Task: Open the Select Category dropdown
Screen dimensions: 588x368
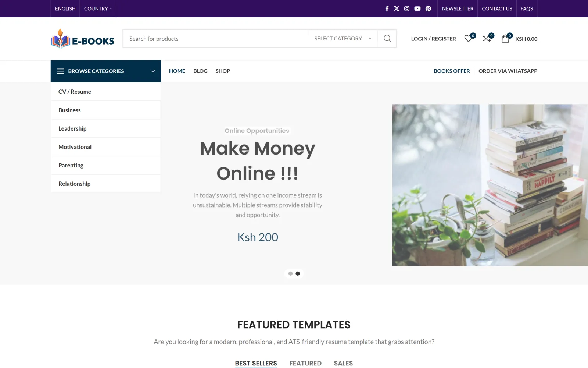Action: (x=343, y=39)
